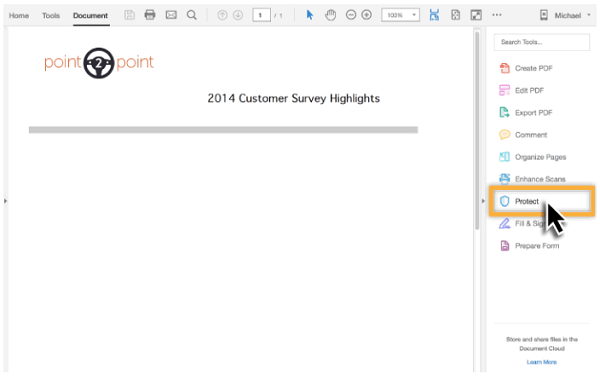Open search with magnifying glass icon
The height and width of the screenshot is (385, 600).
192,15
